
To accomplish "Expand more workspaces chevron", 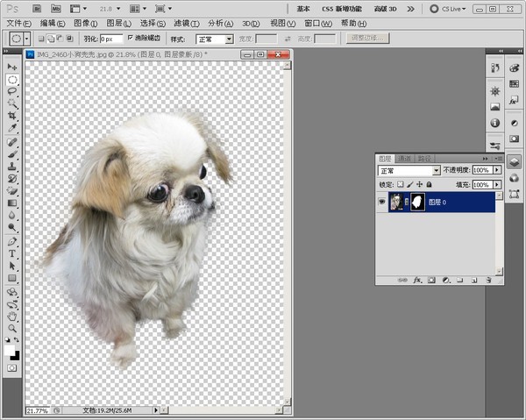I will [410, 9].
